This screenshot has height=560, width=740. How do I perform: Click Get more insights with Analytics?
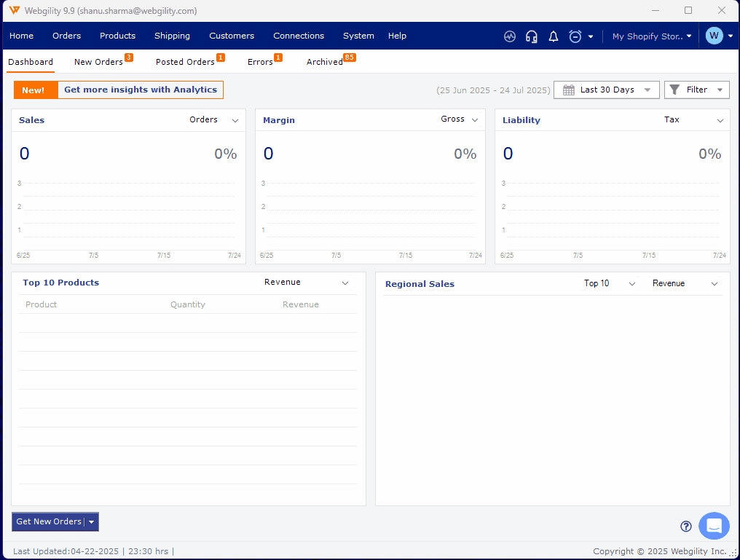click(x=140, y=90)
